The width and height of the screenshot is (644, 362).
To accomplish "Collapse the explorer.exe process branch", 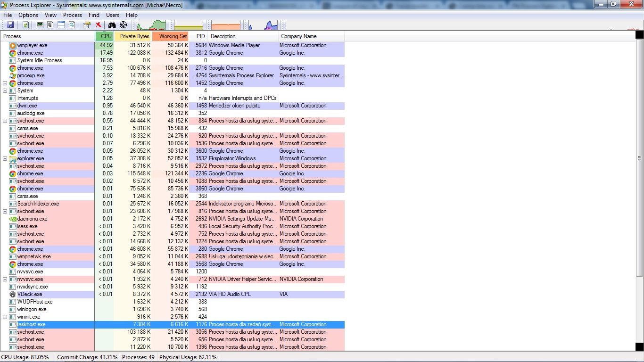I will [5, 158].
